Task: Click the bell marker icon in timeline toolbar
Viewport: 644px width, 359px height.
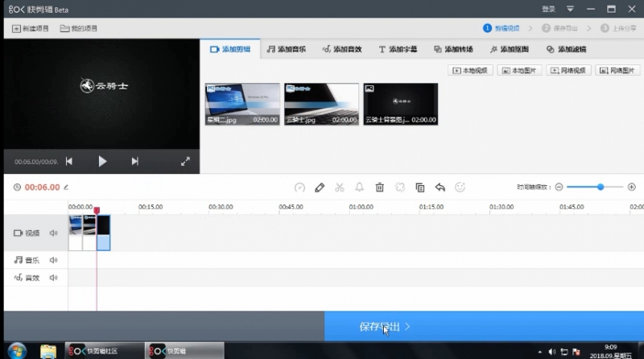Action: (359, 188)
